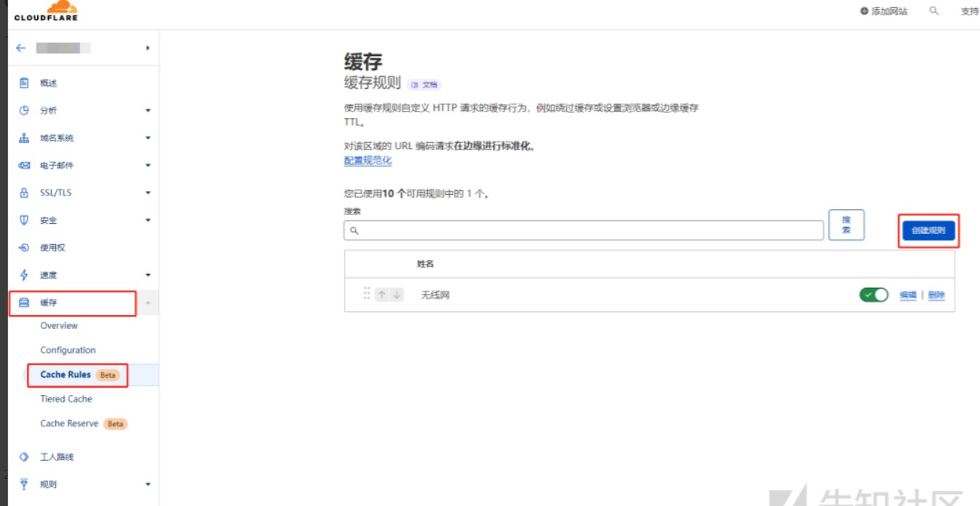Disable the 无线网 cache rule

[x=872, y=295]
